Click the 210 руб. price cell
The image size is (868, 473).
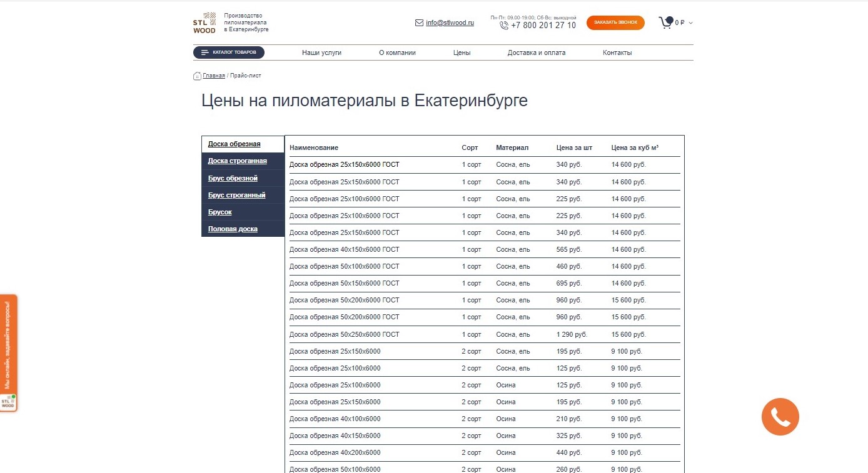point(568,419)
